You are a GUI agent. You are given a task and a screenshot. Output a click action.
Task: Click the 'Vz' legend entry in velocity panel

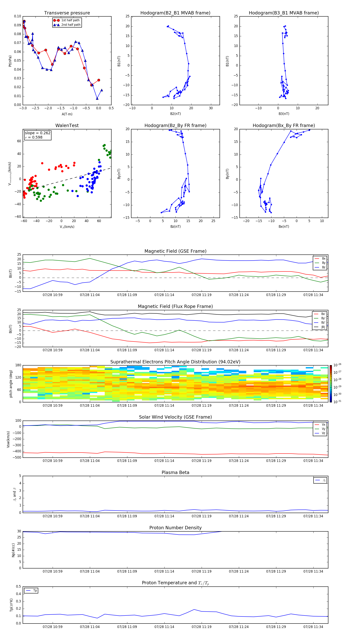click(320, 433)
